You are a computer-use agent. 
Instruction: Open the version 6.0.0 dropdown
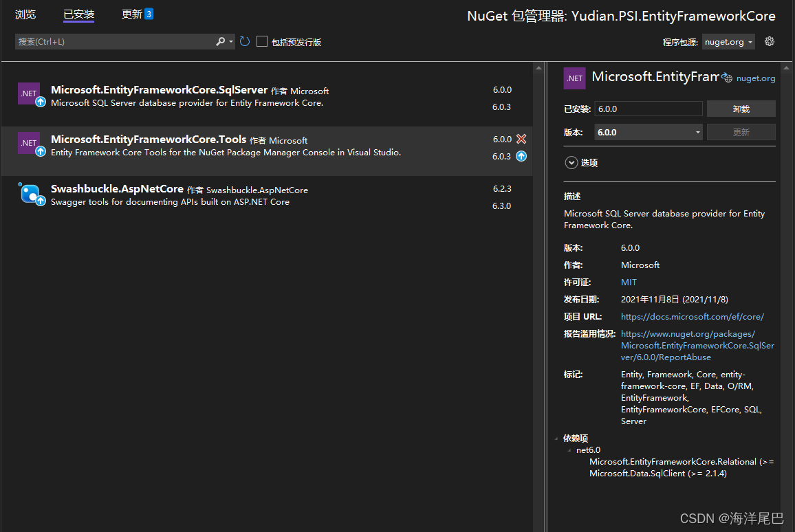click(648, 132)
